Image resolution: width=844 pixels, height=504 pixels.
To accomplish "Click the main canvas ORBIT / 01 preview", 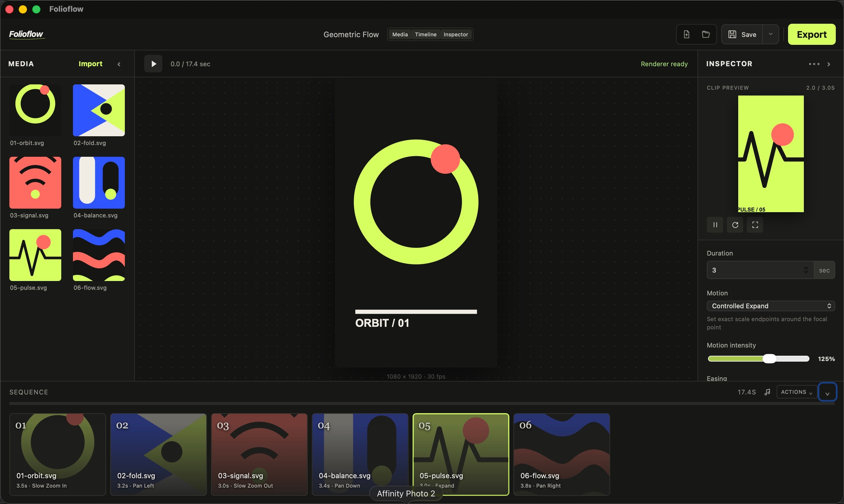I will [416, 223].
